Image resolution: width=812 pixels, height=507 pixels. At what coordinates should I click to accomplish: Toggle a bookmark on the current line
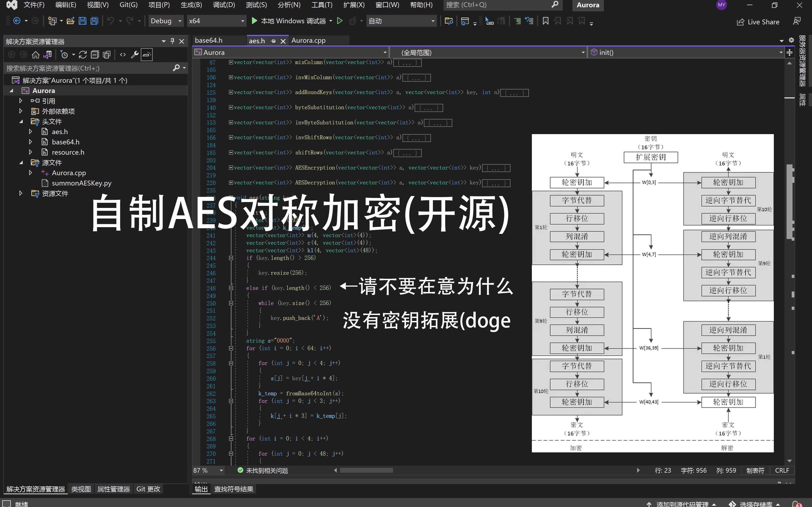pyautogui.click(x=545, y=21)
